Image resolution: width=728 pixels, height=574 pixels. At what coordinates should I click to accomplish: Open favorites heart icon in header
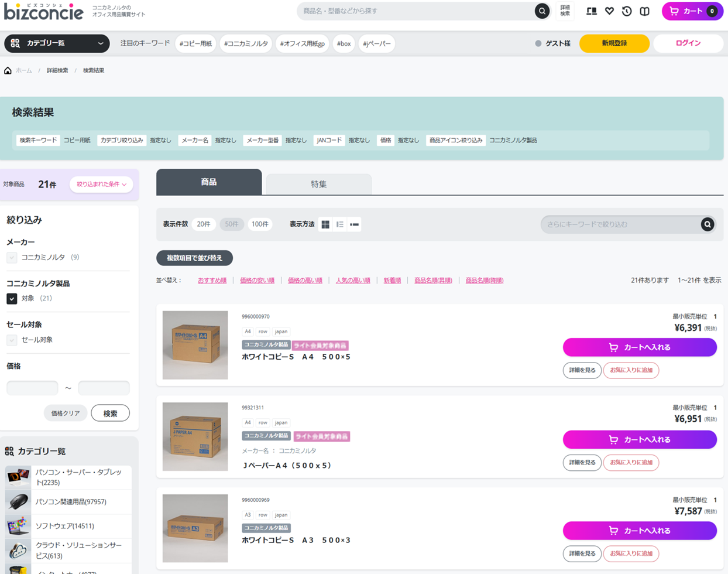click(609, 11)
